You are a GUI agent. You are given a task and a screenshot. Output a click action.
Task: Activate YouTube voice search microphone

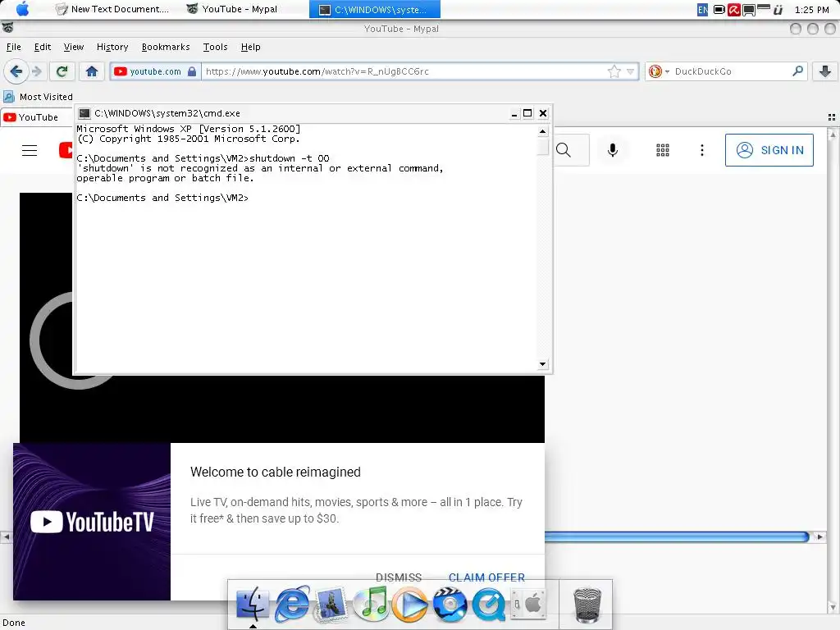tap(613, 150)
